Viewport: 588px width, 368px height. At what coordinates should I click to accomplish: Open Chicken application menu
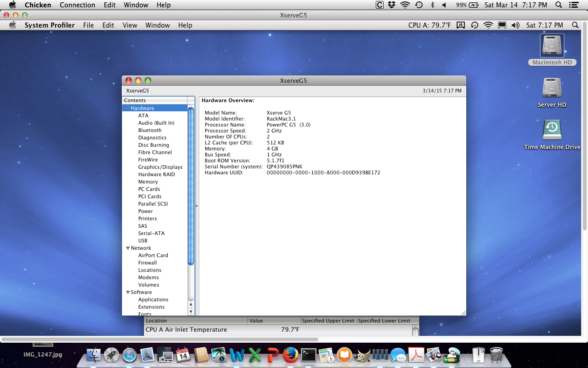point(38,5)
